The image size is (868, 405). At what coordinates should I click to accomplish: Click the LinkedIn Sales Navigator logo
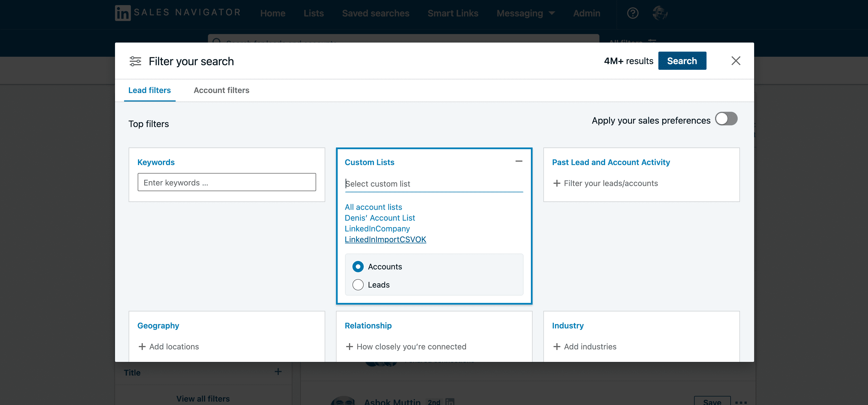coord(178,13)
